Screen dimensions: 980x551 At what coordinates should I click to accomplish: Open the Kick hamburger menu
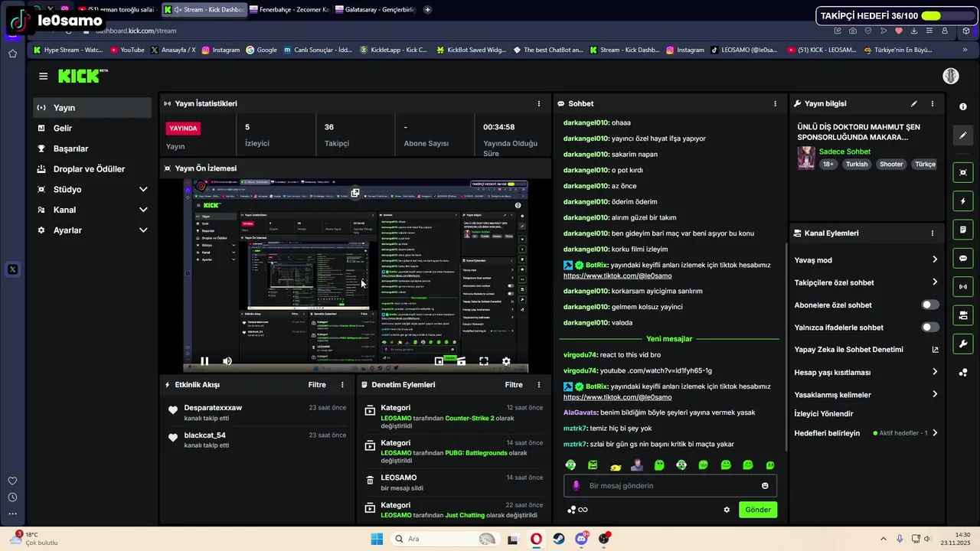43,76
